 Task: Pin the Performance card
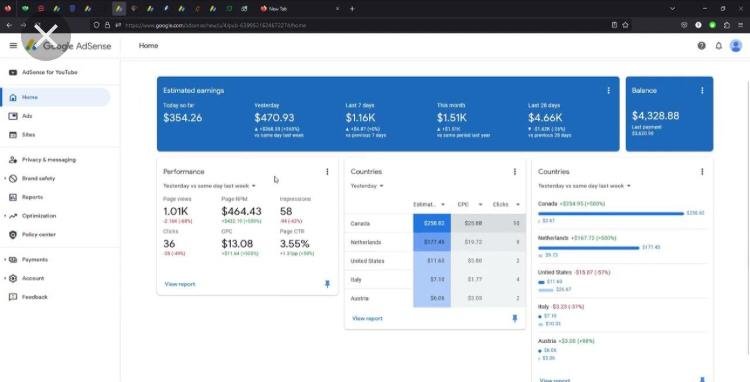tap(327, 284)
